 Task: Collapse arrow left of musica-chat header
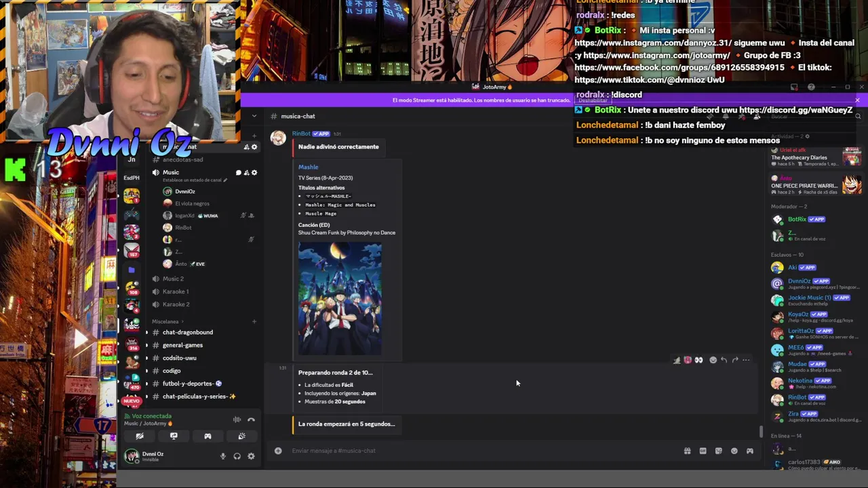pyautogui.click(x=254, y=116)
